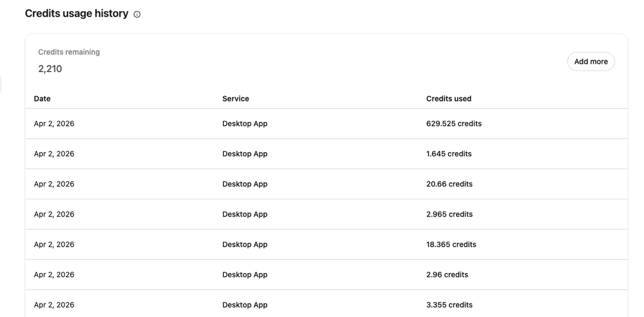Viewport: 644px width, 317px height.
Task: Click the date in the 2.96 credits row
Action: (54, 275)
